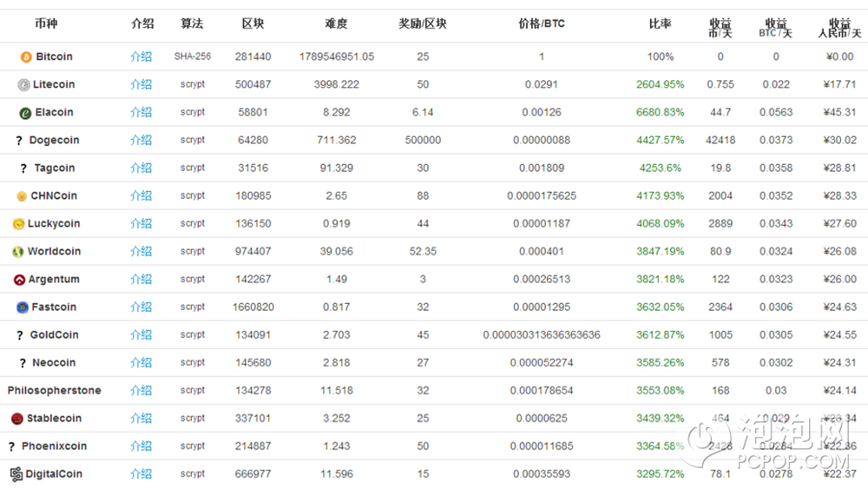Select the Philosopherstone coin name
This screenshot has width=868, height=488.
pos(54,391)
